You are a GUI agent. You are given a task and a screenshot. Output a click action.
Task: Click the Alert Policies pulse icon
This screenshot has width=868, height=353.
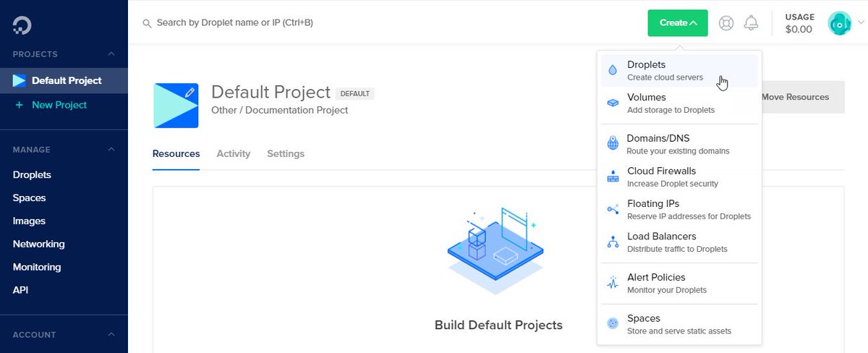[613, 283]
